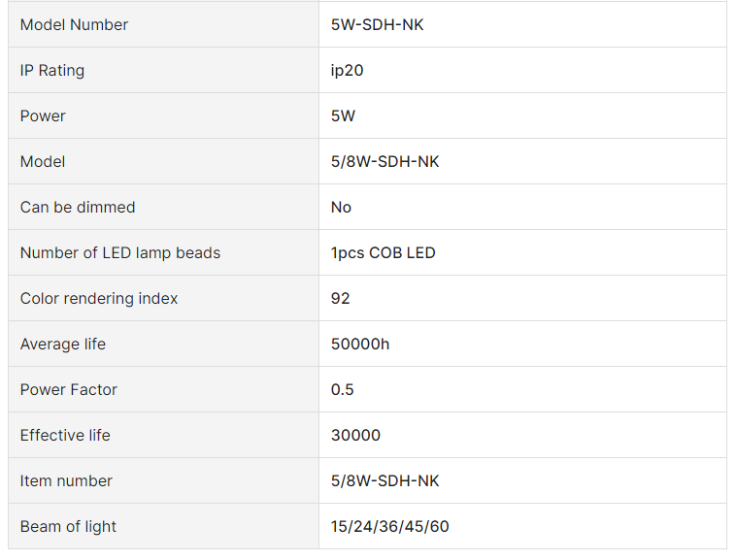Select the 5W power value

click(343, 116)
